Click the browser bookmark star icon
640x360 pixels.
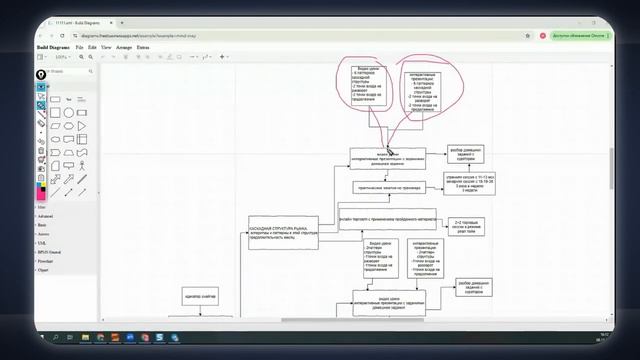click(527, 36)
